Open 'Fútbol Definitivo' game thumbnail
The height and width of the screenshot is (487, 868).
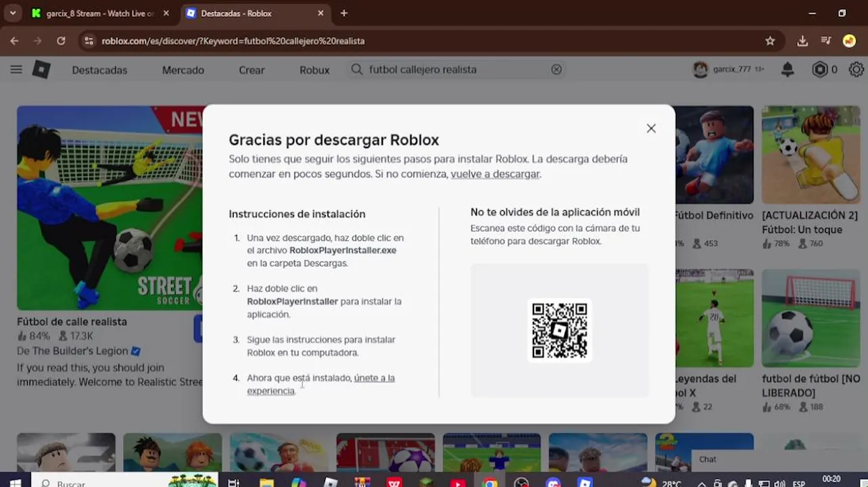[x=714, y=155]
